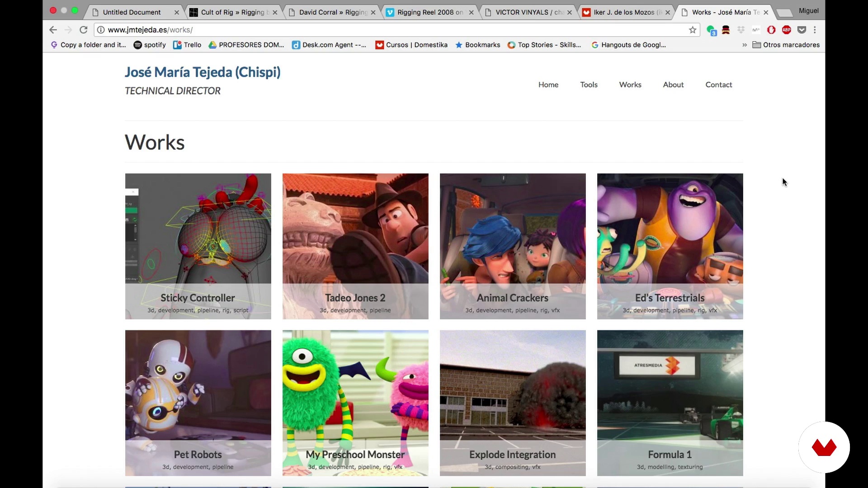Reload the page with the refresh icon

coord(83,30)
